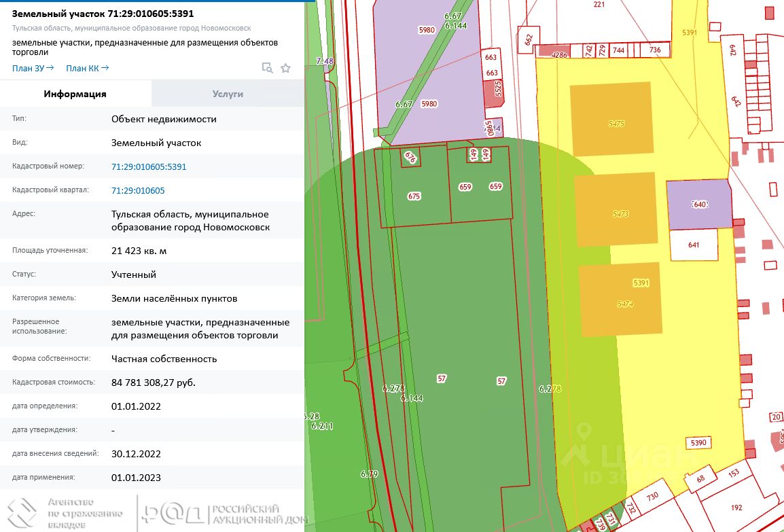
Task: Select parcel 730 on the map
Action: click(652, 497)
